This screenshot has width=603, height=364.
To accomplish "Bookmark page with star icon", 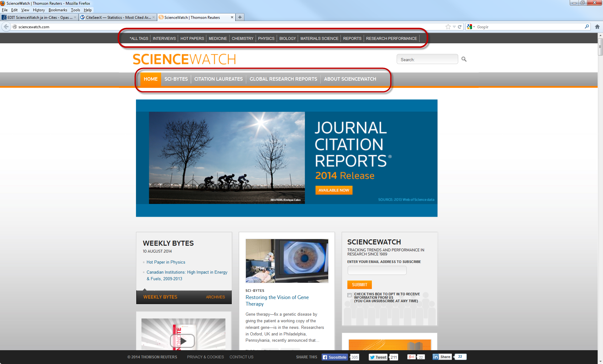I will point(448,27).
